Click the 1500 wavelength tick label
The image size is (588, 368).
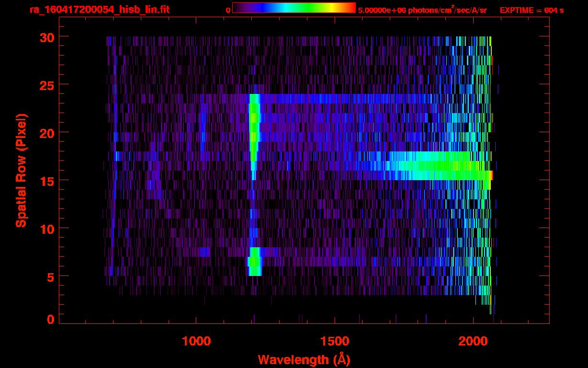[335, 341]
